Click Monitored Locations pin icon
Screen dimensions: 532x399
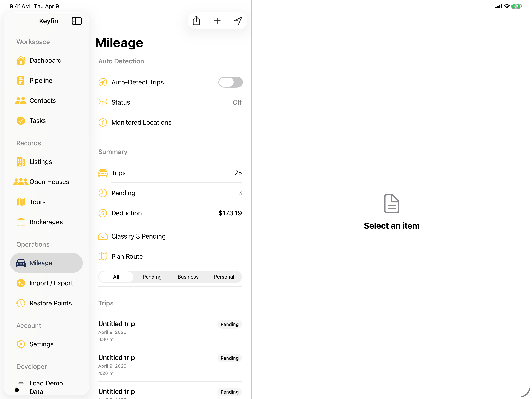coord(103,122)
